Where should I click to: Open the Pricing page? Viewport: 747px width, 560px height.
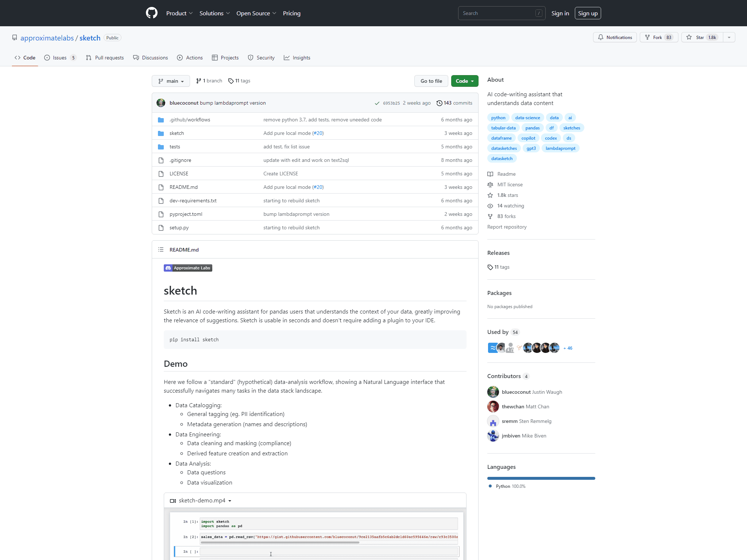[x=292, y=13]
